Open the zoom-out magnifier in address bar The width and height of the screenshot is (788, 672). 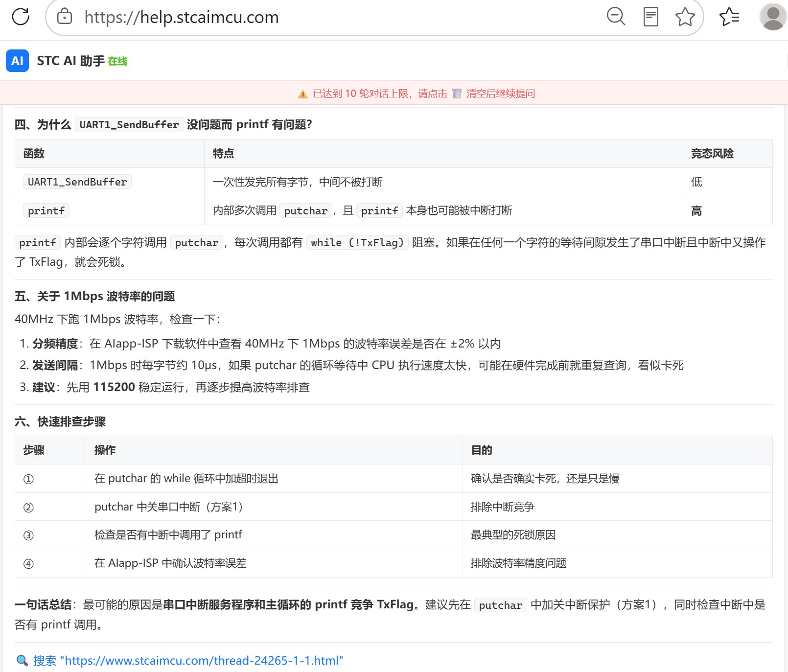click(x=616, y=17)
